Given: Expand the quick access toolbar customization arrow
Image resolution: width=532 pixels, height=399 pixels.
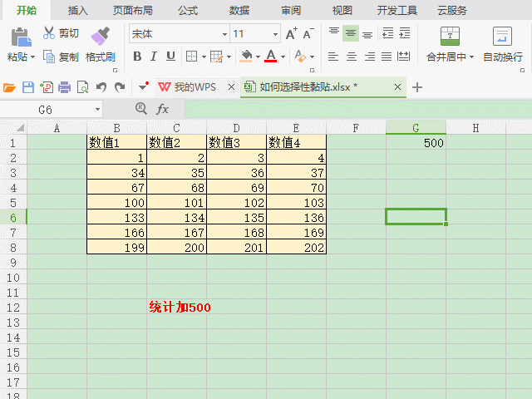Looking at the screenshot, I should pos(144,86).
